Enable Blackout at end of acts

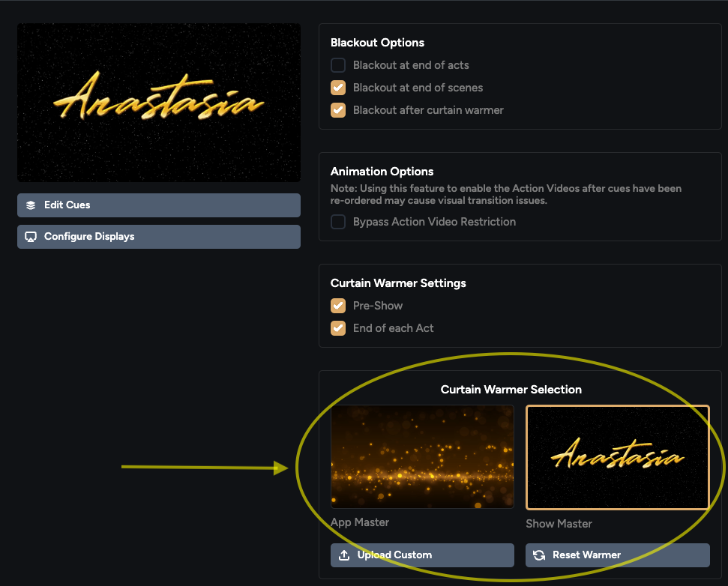(338, 65)
